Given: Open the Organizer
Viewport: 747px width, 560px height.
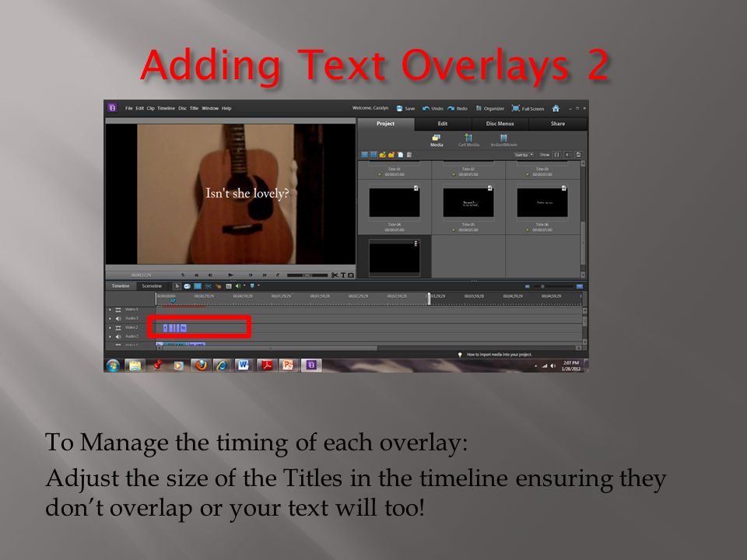Looking at the screenshot, I should pyautogui.click(x=489, y=109).
